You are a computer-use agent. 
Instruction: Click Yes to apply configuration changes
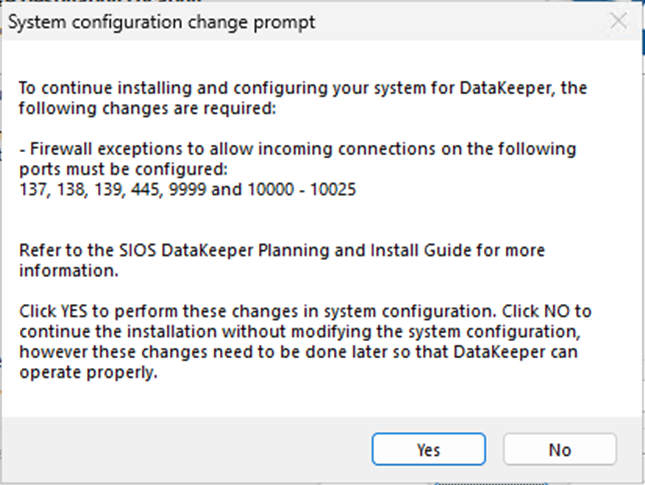[x=428, y=450]
